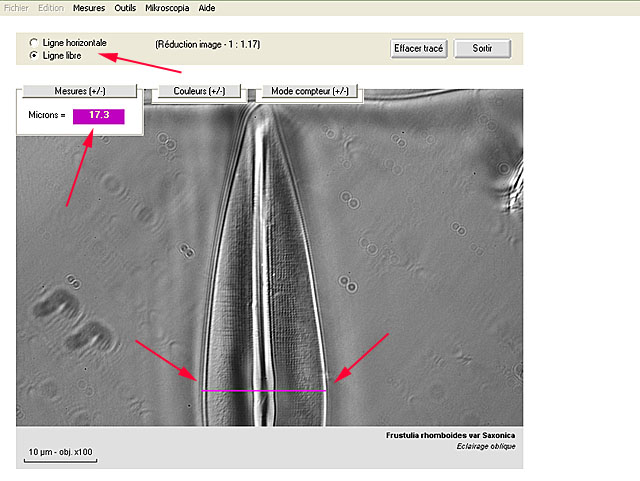The width and height of the screenshot is (640, 481).
Task: Click the Microns = label
Action: (x=47, y=115)
